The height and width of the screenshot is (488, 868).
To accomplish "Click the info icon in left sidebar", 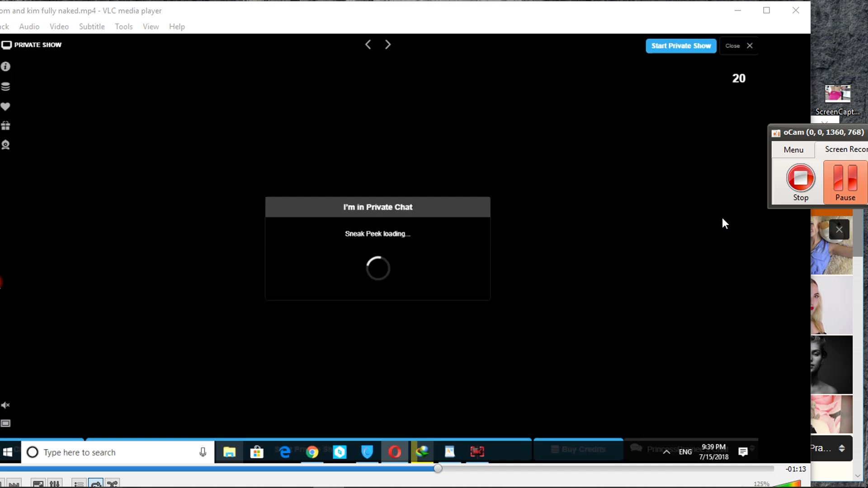I will [x=5, y=67].
